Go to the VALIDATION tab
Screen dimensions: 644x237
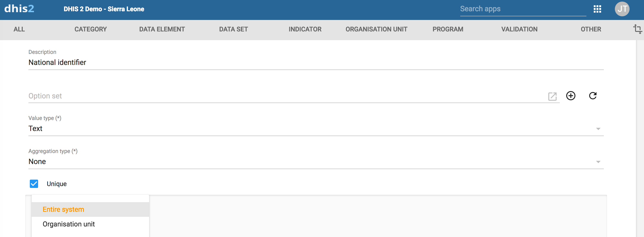click(519, 29)
